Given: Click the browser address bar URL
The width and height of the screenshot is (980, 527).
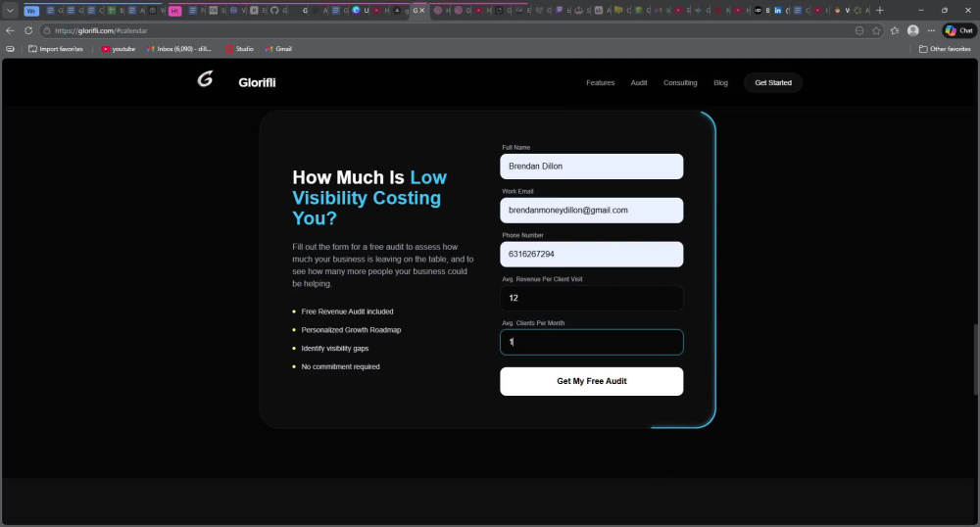Looking at the screenshot, I should [101, 30].
